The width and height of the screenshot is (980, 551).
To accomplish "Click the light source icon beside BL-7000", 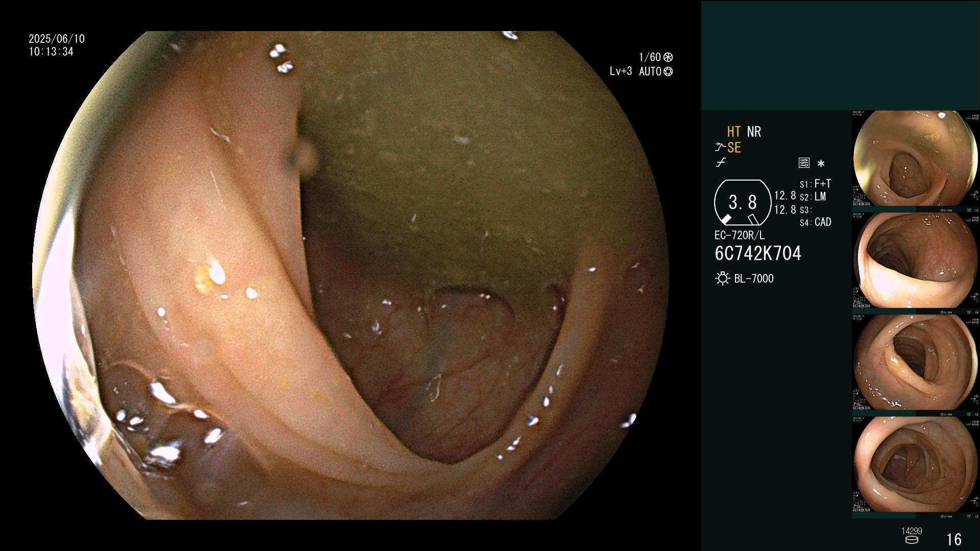I will click(x=722, y=279).
